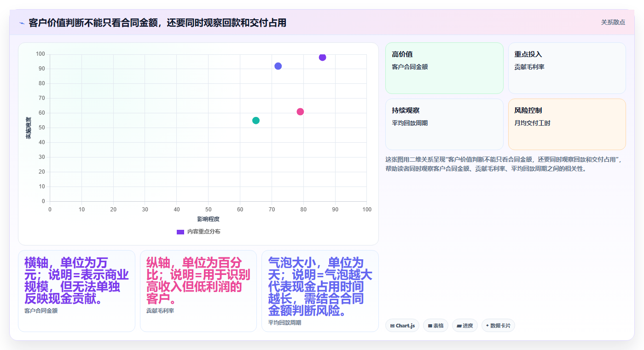Click the 平均回款周期 text in 持续观察 card
644x350 pixels.
click(410, 123)
